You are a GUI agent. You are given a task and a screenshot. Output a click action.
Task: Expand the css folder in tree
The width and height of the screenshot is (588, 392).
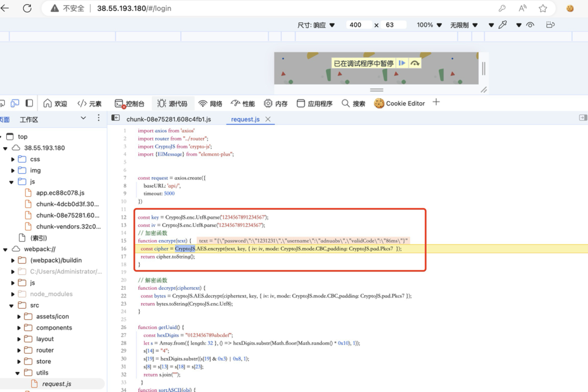tap(13, 159)
